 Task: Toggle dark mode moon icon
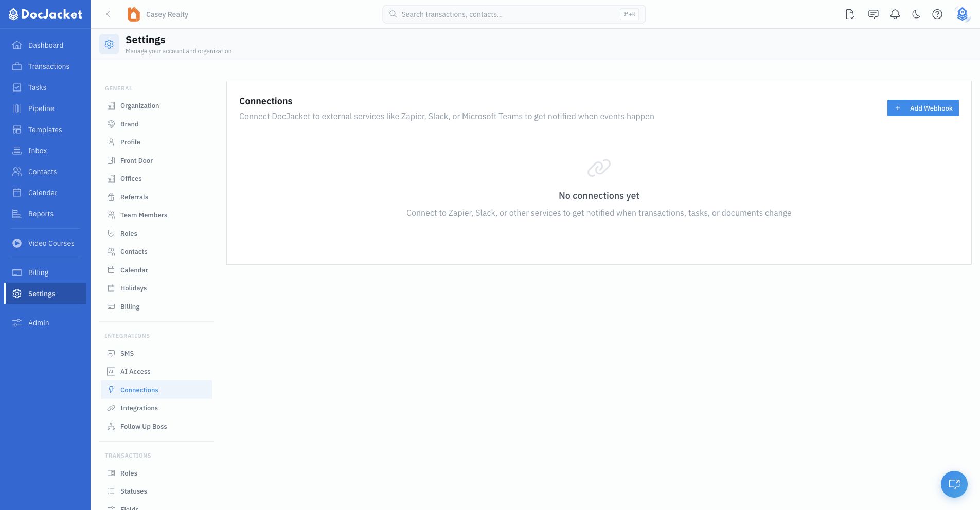[x=916, y=14]
